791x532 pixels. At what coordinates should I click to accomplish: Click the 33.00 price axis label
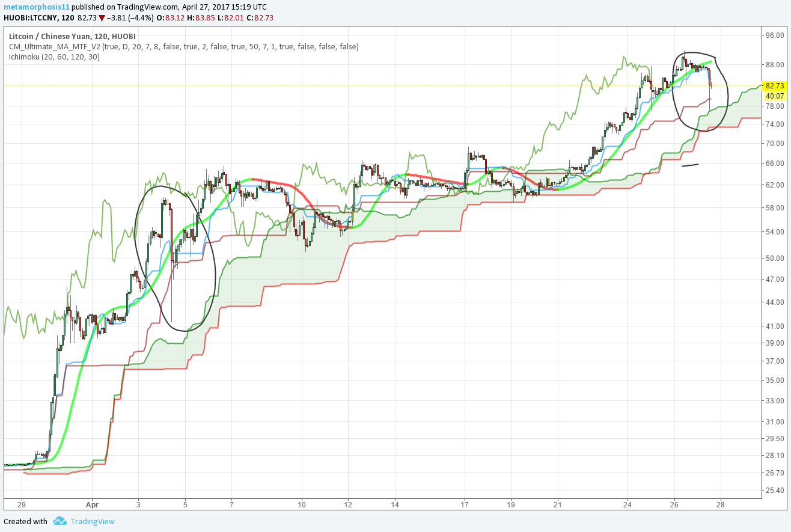775,400
